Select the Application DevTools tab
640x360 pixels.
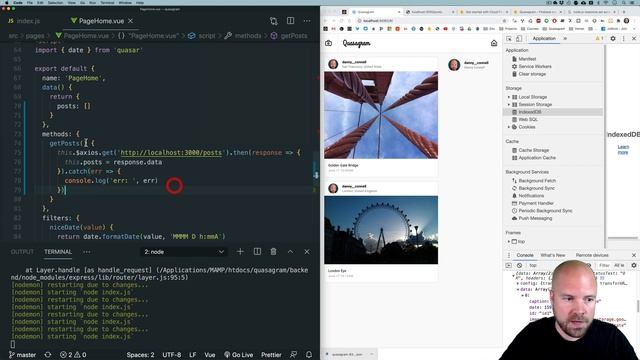tap(544, 38)
